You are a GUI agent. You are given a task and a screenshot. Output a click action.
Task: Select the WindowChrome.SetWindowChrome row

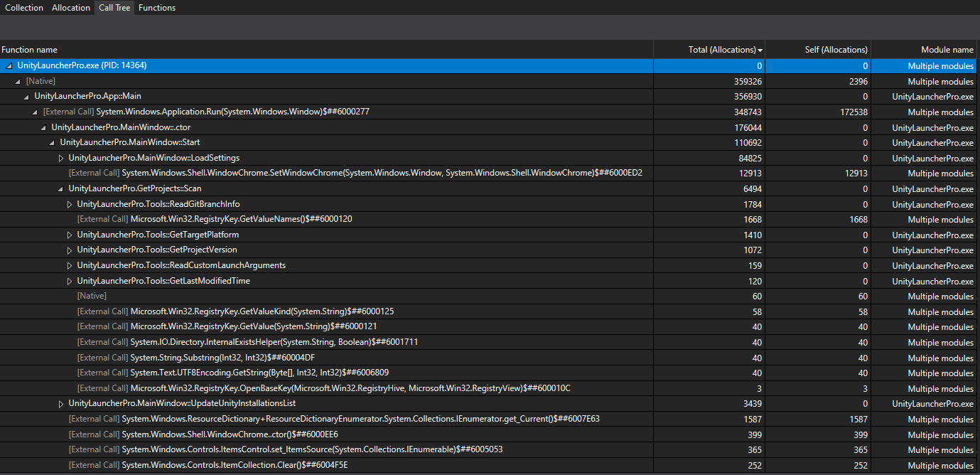click(355, 174)
